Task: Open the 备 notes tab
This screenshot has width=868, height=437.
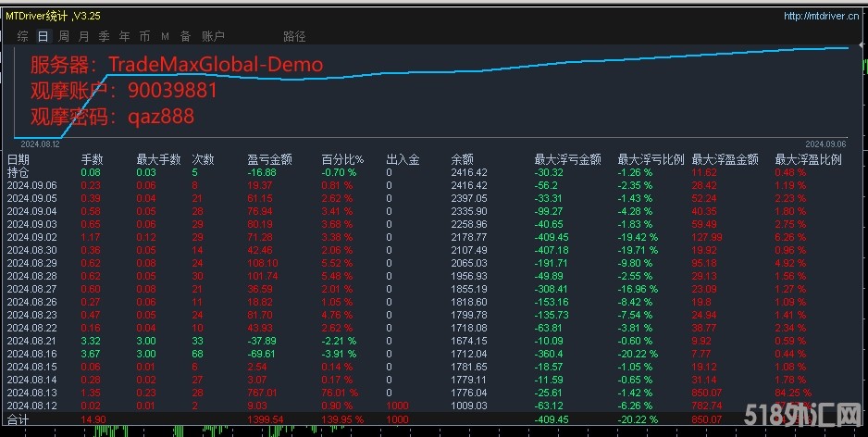Action: 185,36
